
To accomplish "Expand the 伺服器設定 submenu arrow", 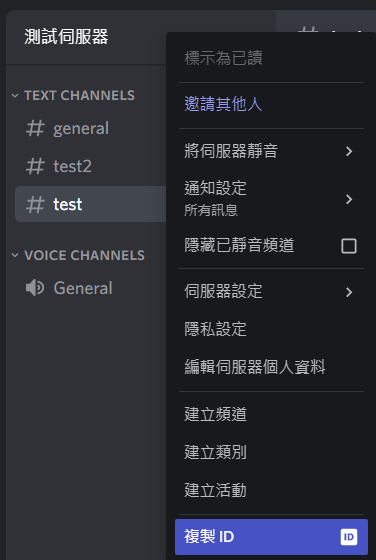I will tap(349, 292).
